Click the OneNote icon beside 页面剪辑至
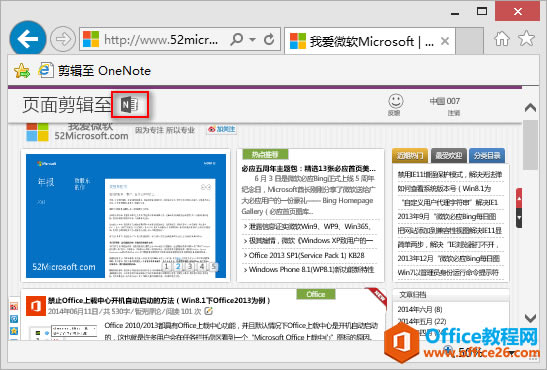The width and height of the screenshot is (547, 370). (x=130, y=104)
